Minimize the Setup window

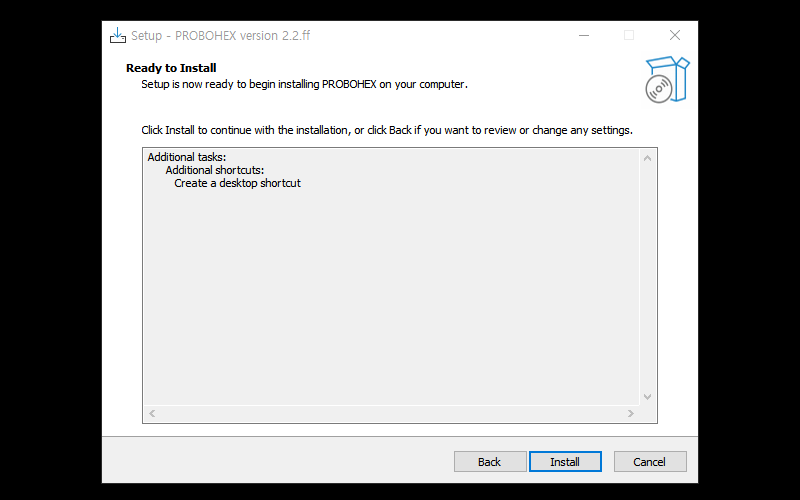[x=583, y=35]
